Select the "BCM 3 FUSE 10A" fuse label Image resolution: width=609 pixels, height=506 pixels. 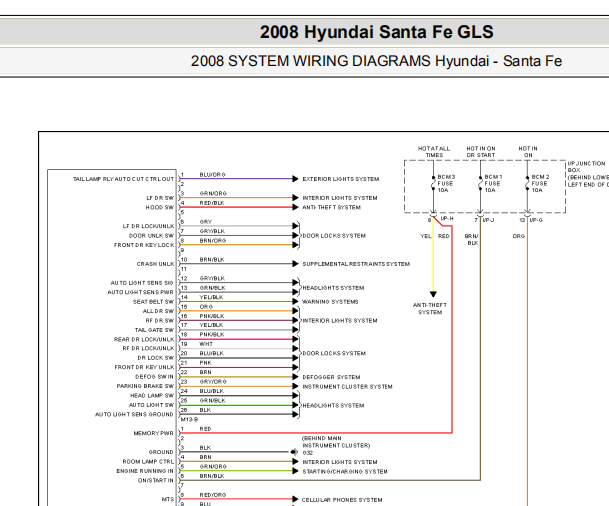coord(446,184)
